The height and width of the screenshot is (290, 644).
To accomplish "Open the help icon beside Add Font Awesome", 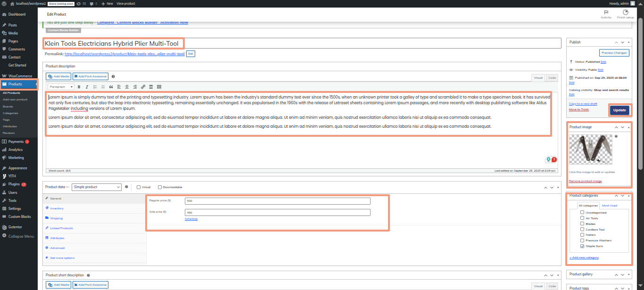I will (x=113, y=76).
